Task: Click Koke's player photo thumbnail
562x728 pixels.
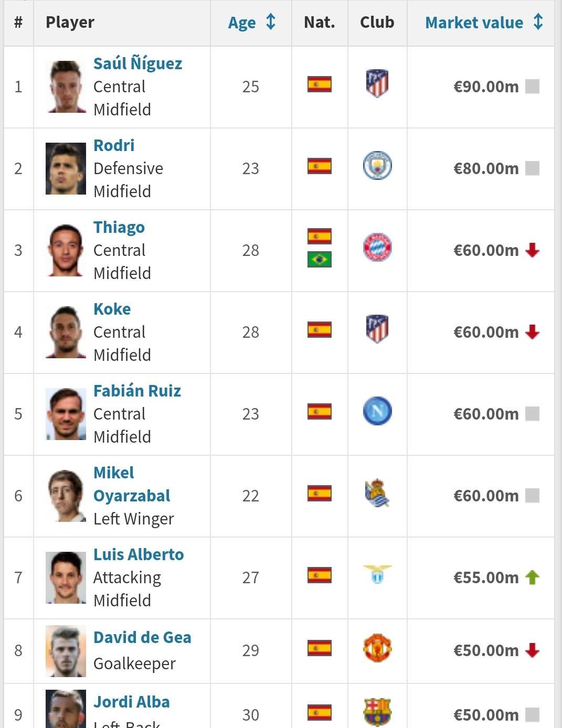Action: tap(66, 332)
